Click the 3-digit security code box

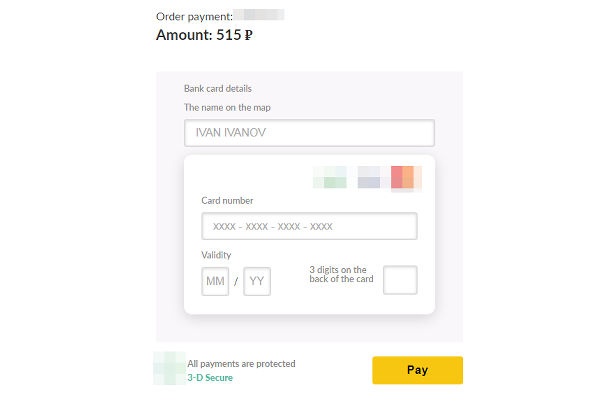click(x=400, y=280)
